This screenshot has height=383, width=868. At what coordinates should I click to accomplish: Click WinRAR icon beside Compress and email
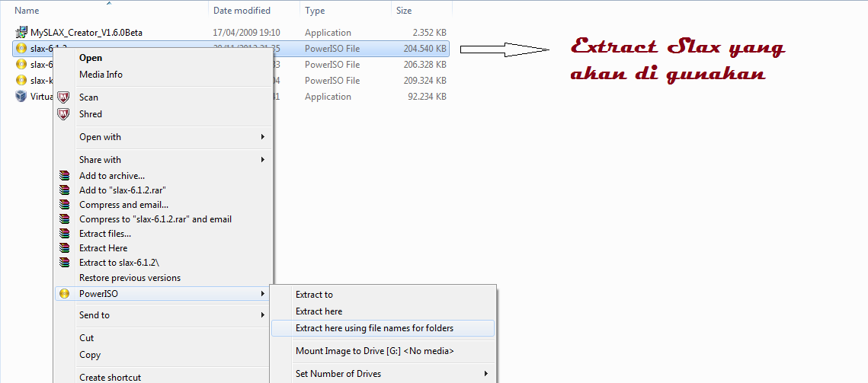pos(65,205)
